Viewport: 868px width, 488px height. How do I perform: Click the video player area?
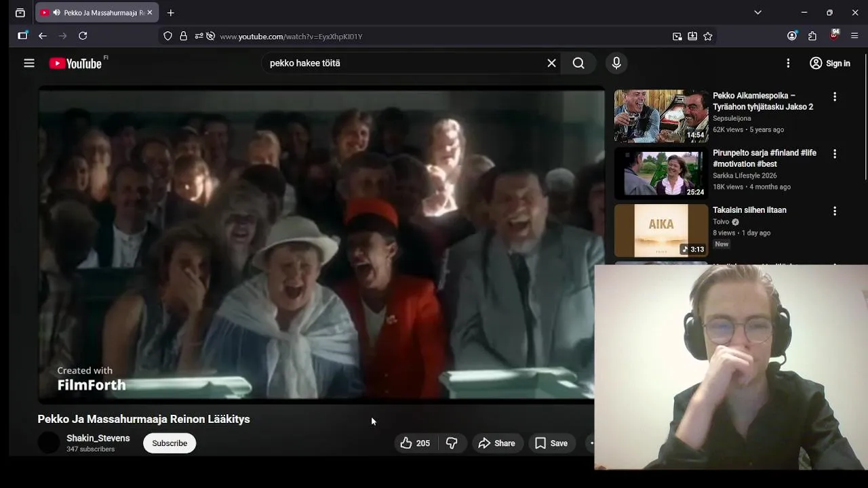point(321,245)
